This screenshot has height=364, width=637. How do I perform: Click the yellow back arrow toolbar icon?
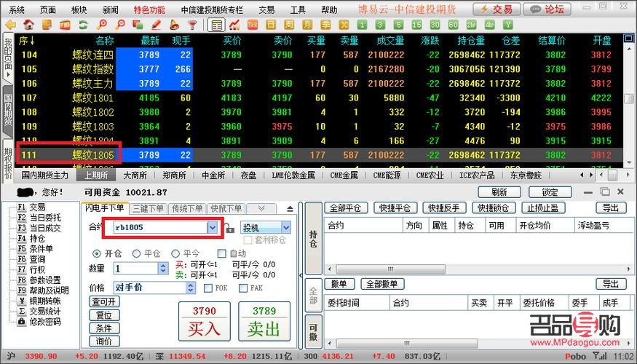tap(10, 25)
